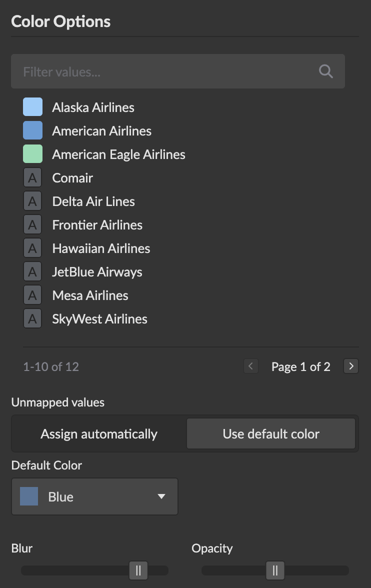Select the Use default color option
371x588 pixels.
(x=270, y=434)
